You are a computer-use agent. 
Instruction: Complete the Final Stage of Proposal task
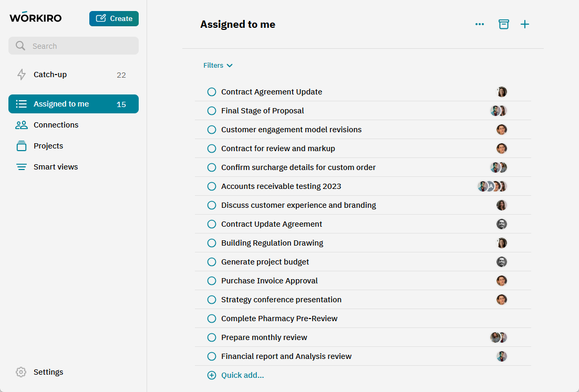pyautogui.click(x=212, y=110)
